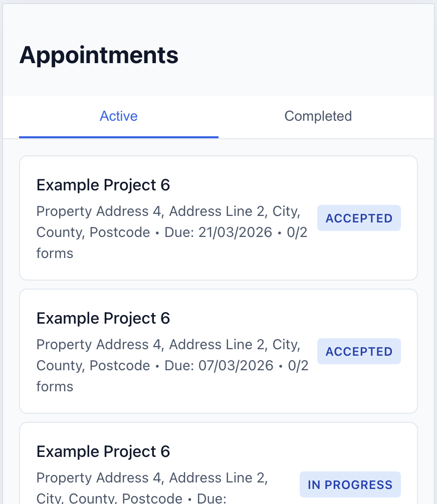Image resolution: width=437 pixels, height=504 pixels.
Task: Switch to the Completed tab
Action: coord(318,116)
